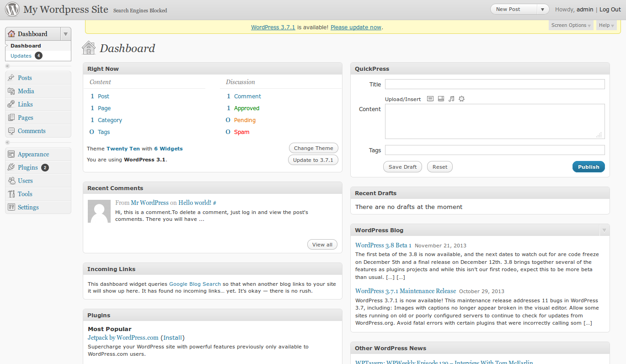This screenshot has width=626, height=364.
Task: Toggle the WordPress Blog widget arrow
Action: (x=604, y=230)
